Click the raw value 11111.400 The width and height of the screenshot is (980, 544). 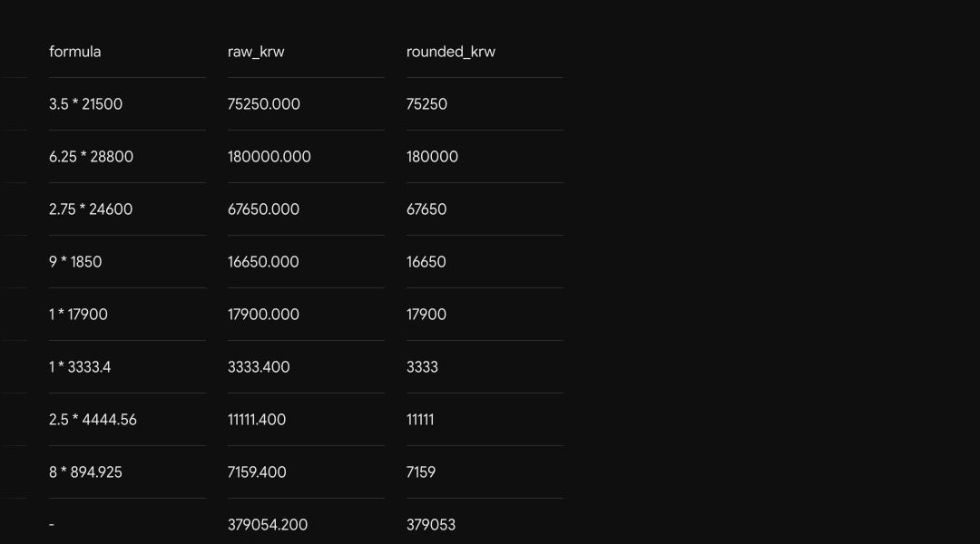(257, 419)
